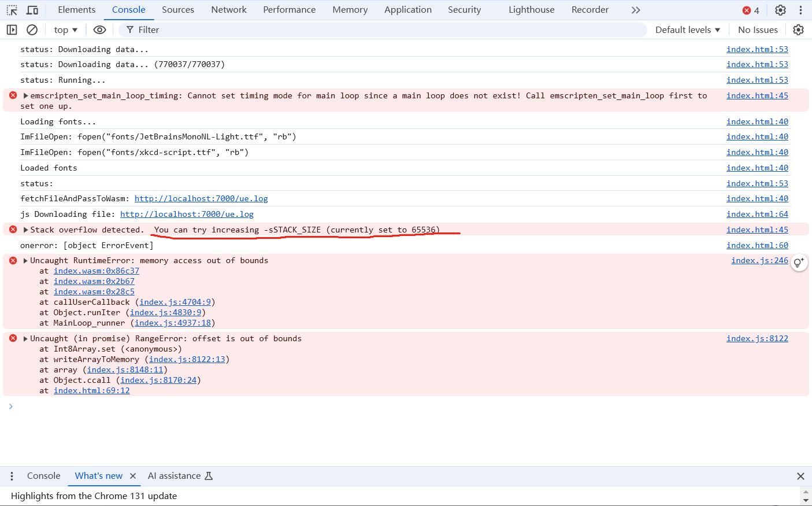Select the "onerror: [object ErrorEvent]" log text

(x=87, y=245)
